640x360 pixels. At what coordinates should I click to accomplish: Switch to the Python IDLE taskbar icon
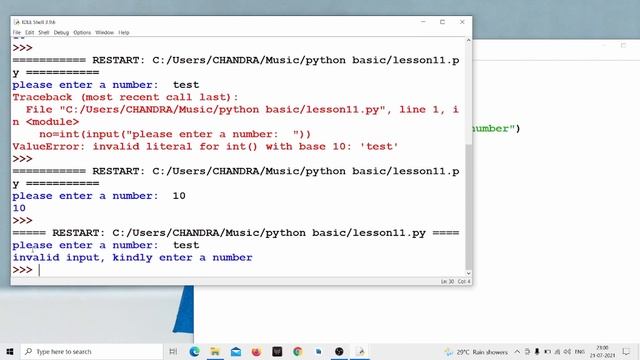(x=360, y=351)
